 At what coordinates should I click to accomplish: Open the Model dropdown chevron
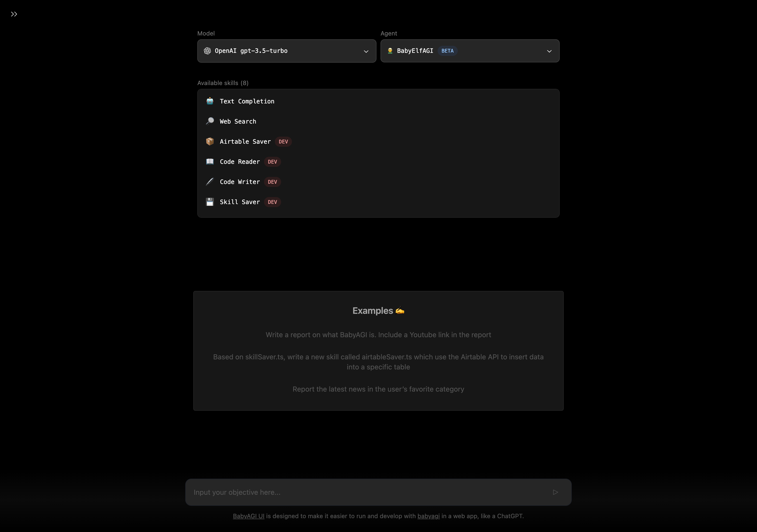point(366,51)
